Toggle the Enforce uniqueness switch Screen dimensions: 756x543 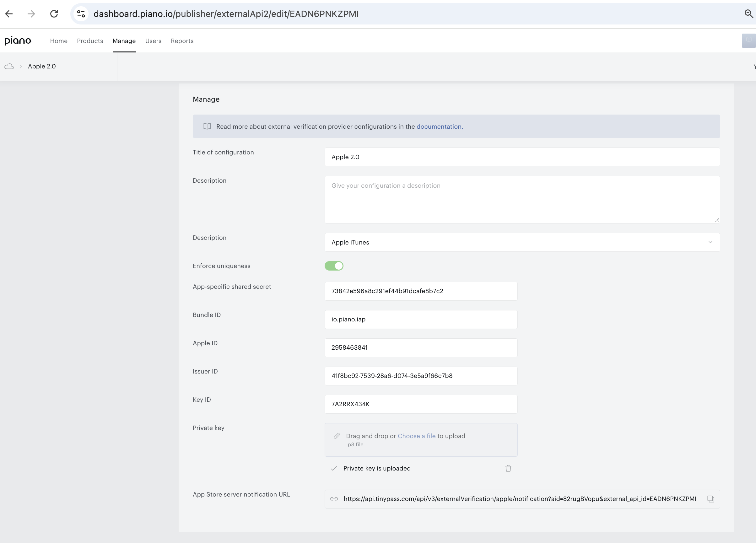(334, 266)
